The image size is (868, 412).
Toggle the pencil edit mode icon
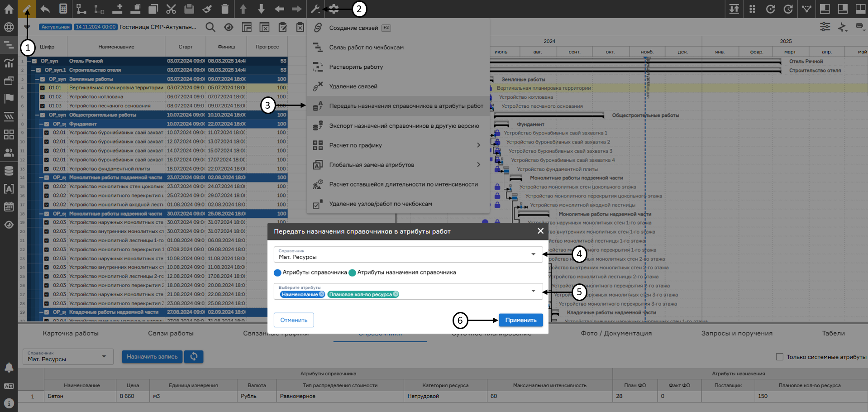click(27, 9)
